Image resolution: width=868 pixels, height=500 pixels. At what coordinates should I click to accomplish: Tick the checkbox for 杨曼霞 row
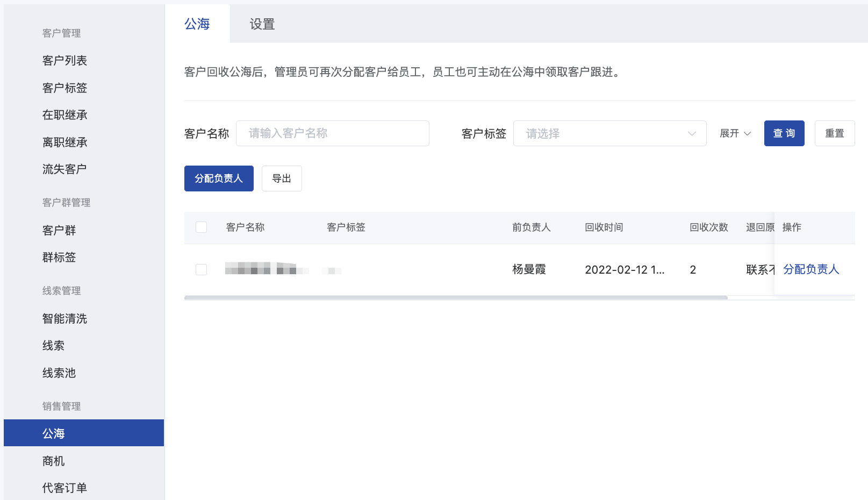point(202,269)
